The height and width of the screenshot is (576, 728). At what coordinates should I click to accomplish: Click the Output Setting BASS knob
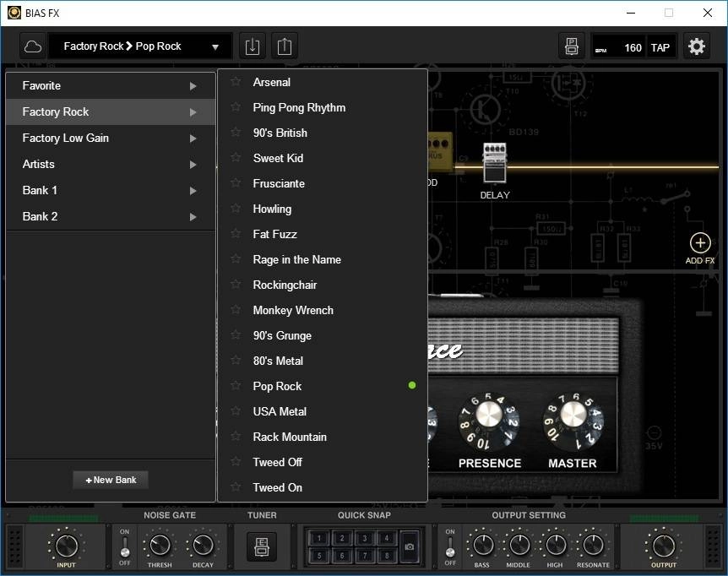click(482, 545)
